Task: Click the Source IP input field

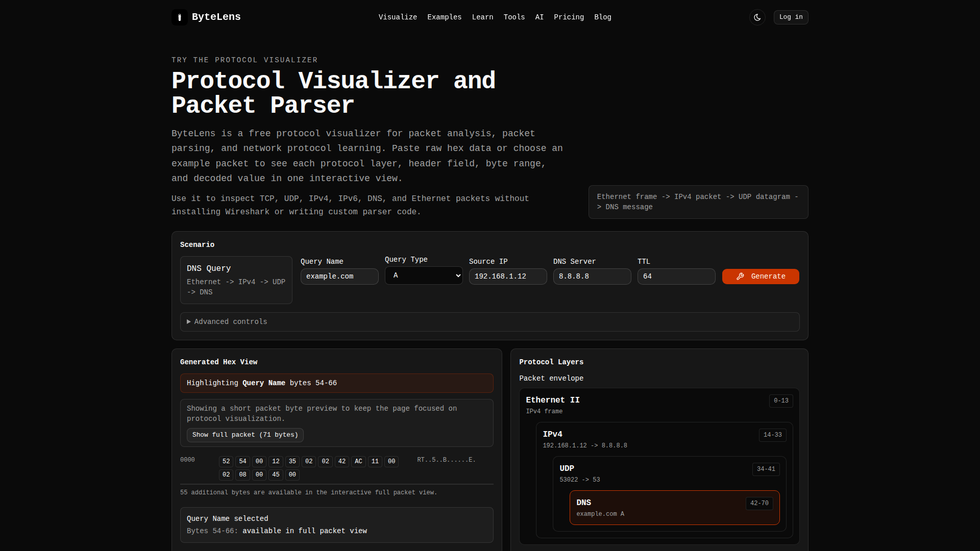Action: pos(508,277)
